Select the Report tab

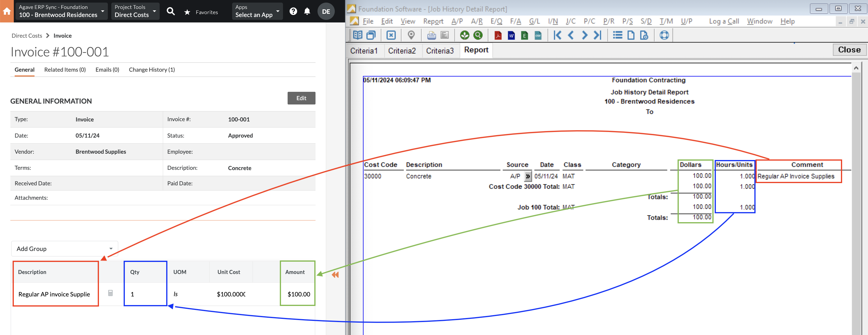[x=476, y=50]
